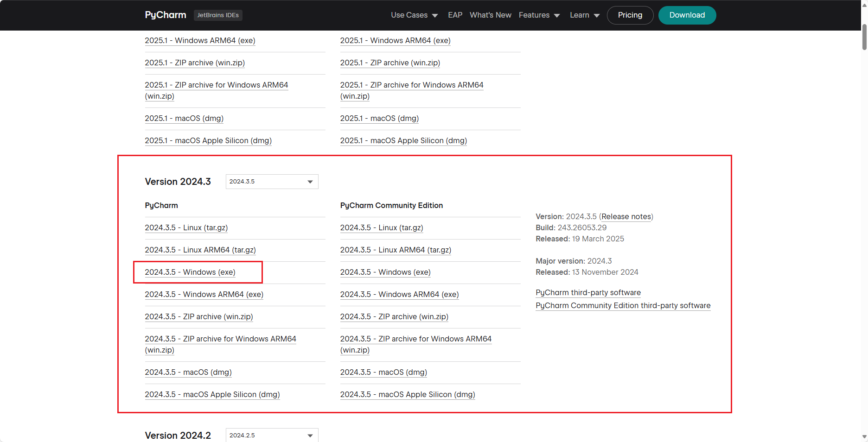Screen dimensions: 868x442
Task: Open the 2024.3.5 Release notes link
Action: point(626,216)
